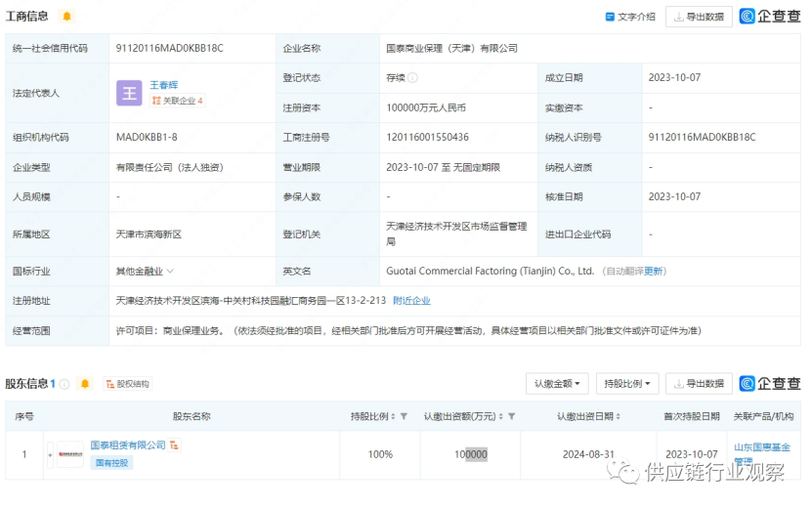
Task: Filter the 持股比例 column
Action: [404, 417]
